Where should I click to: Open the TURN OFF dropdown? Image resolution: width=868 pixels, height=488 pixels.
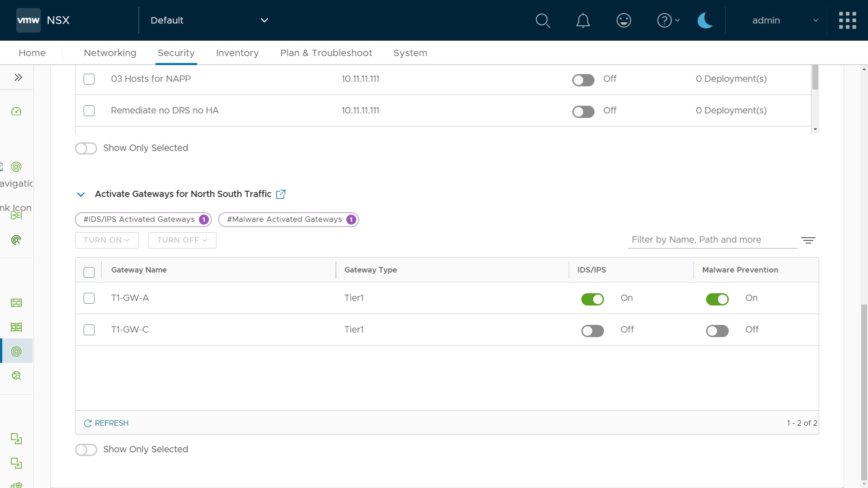[182, 240]
